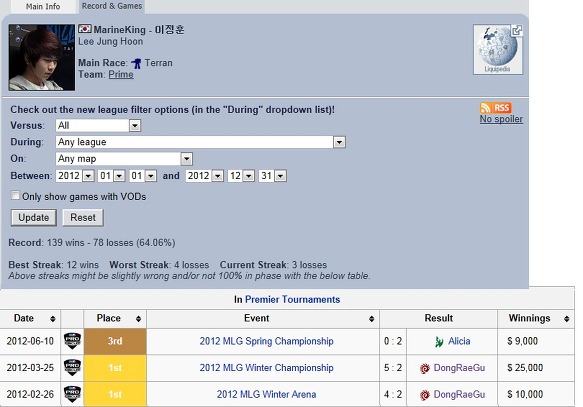Image resolution: width=583 pixels, height=407 pixels.
Task: Select the Record & Games tab
Action: pyautogui.click(x=112, y=6)
